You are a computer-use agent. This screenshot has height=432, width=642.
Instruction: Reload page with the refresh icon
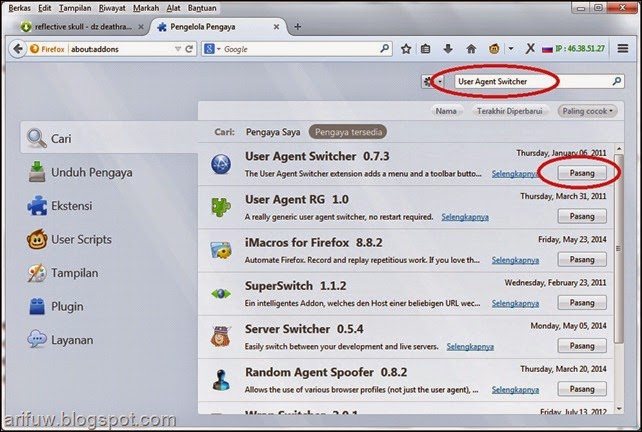pyautogui.click(x=189, y=49)
